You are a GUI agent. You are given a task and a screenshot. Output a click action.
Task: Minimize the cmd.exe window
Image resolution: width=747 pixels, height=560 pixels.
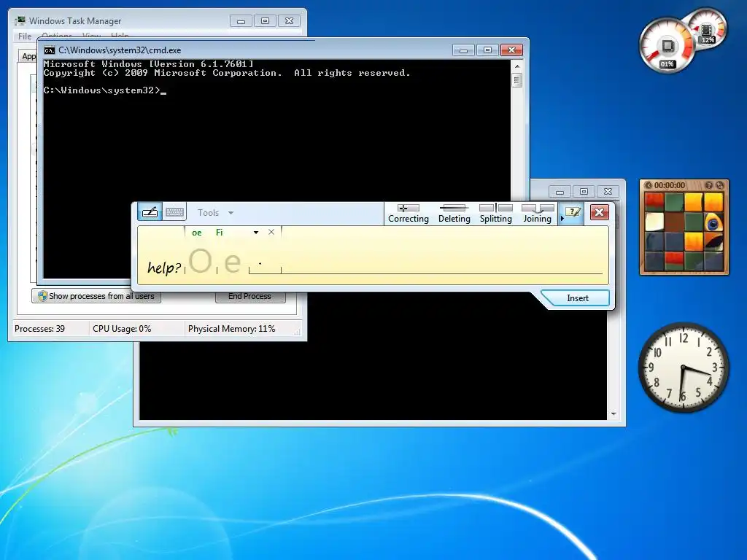(x=463, y=50)
